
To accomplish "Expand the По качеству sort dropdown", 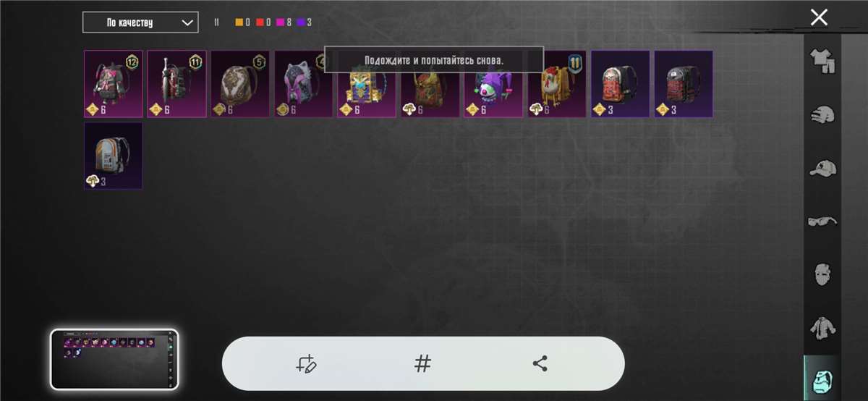I will tap(140, 22).
